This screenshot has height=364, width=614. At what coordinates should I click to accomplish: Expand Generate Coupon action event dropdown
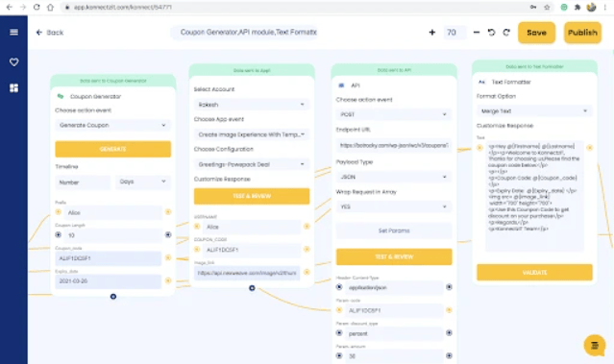112,125
